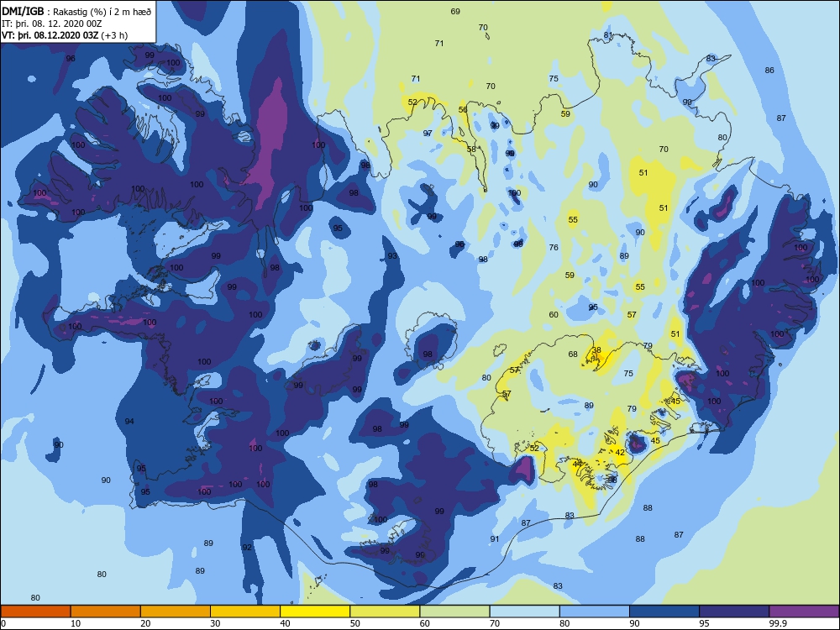Select the amber 30–40 legend swatch
The width and height of the screenshot is (840, 630).
(245, 612)
